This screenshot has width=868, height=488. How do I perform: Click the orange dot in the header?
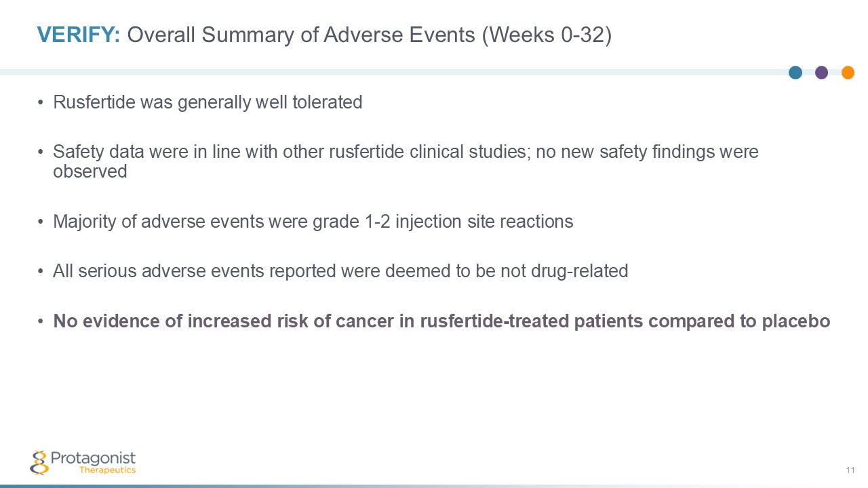848,73
